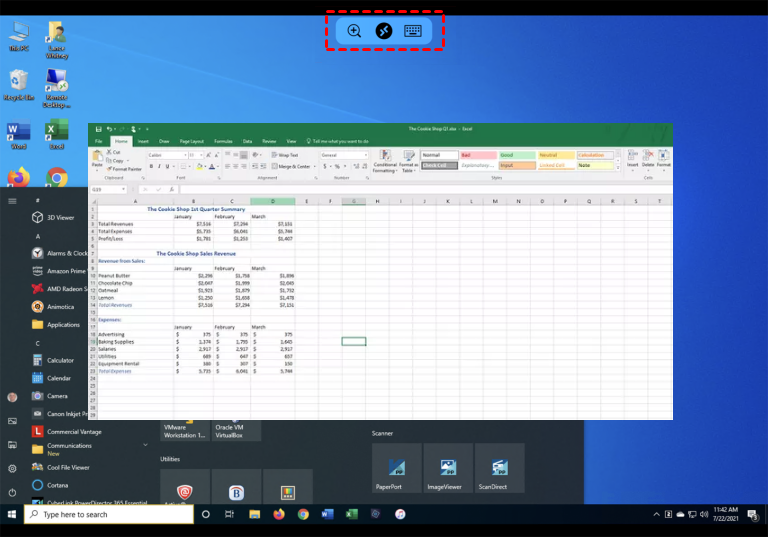The height and width of the screenshot is (537, 768).
Task: Open the General number format dropdown
Action: pos(342,155)
